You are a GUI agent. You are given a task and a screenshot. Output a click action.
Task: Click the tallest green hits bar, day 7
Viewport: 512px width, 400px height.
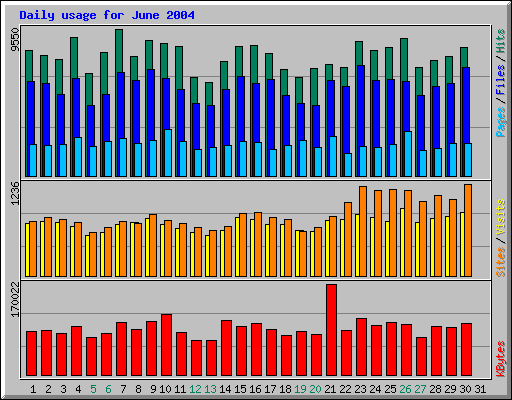[119, 50]
